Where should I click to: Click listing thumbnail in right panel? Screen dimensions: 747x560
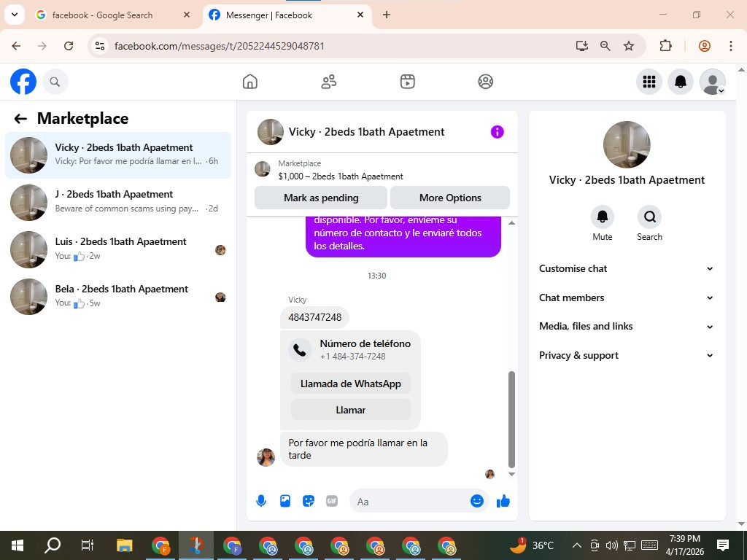(627, 144)
